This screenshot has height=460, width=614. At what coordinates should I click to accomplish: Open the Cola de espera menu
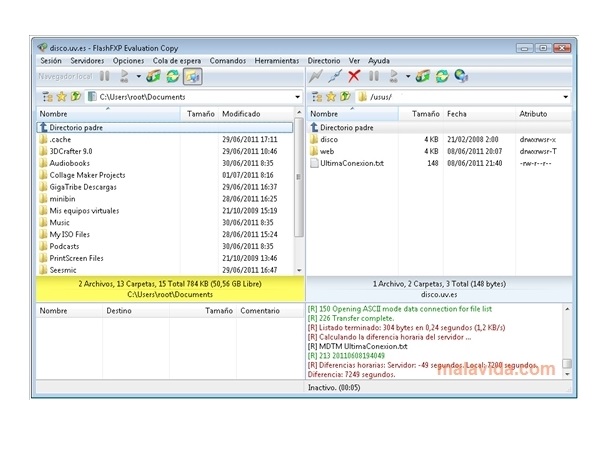pyautogui.click(x=177, y=61)
